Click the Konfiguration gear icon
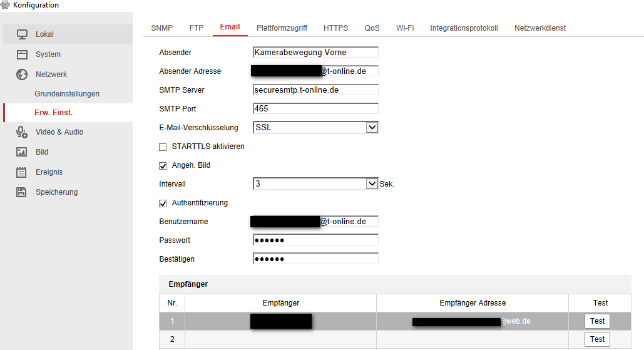 (x=5, y=5)
